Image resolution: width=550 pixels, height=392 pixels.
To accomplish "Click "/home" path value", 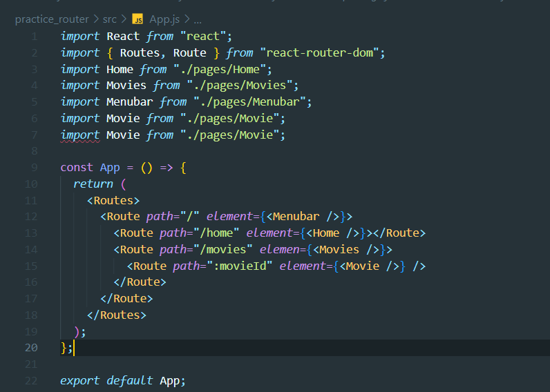I will click(x=216, y=233).
